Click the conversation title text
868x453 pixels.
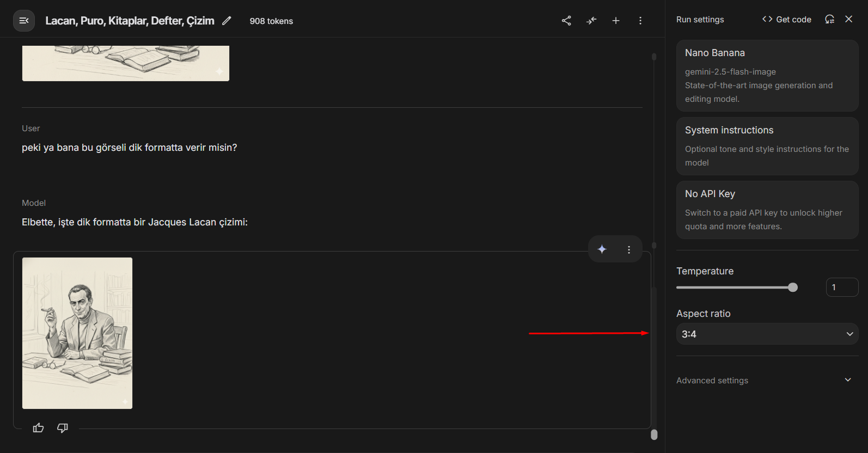click(130, 21)
